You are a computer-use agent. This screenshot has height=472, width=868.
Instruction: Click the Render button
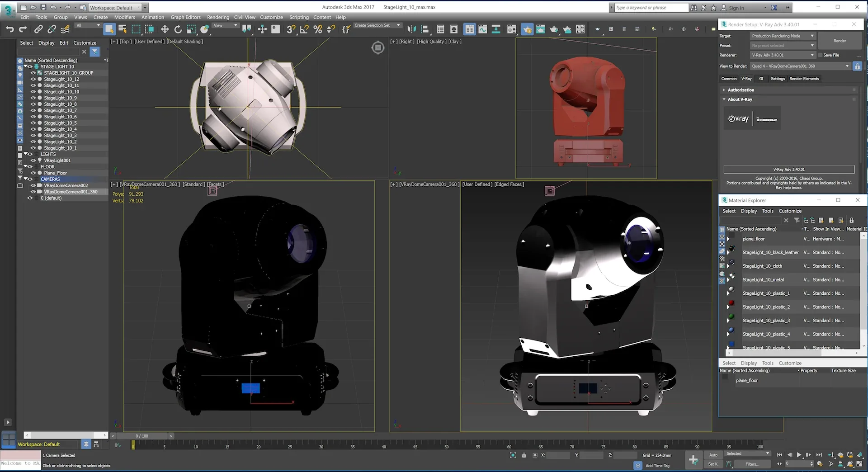coord(840,41)
